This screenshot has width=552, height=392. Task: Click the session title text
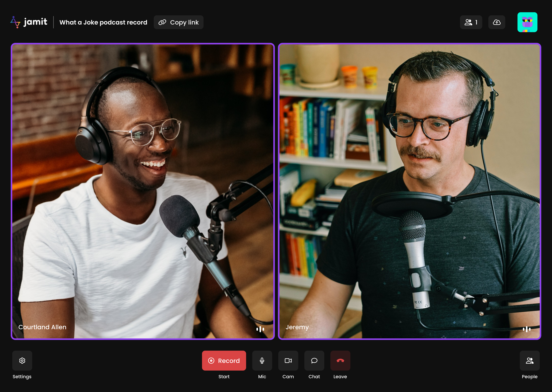pyautogui.click(x=103, y=22)
